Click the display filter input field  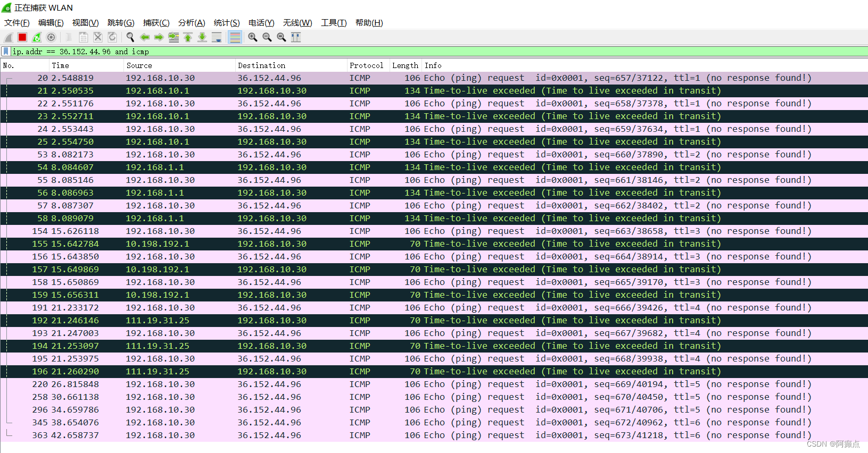click(x=439, y=52)
